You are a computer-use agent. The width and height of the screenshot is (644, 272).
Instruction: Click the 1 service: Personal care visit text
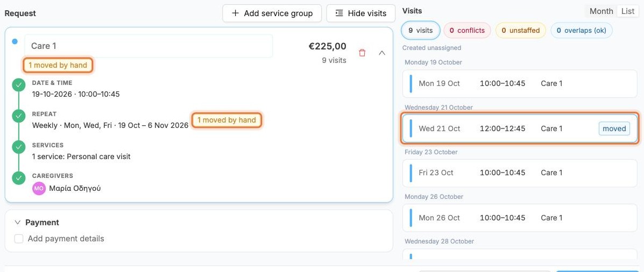(81, 157)
